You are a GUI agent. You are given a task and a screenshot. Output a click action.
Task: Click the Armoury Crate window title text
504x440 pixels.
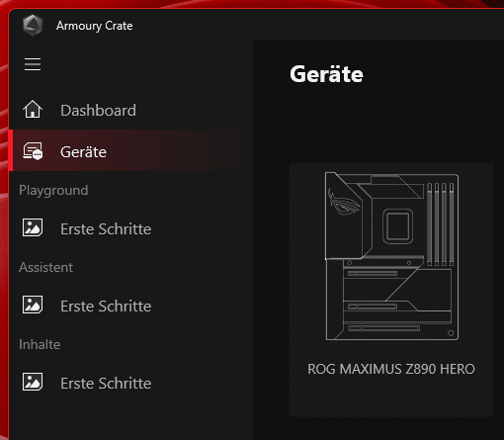pos(95,26)
